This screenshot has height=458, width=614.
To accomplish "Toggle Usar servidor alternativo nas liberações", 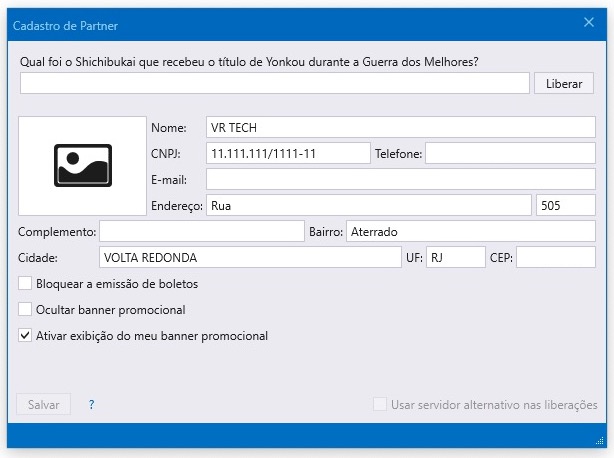I will (380, 405).
